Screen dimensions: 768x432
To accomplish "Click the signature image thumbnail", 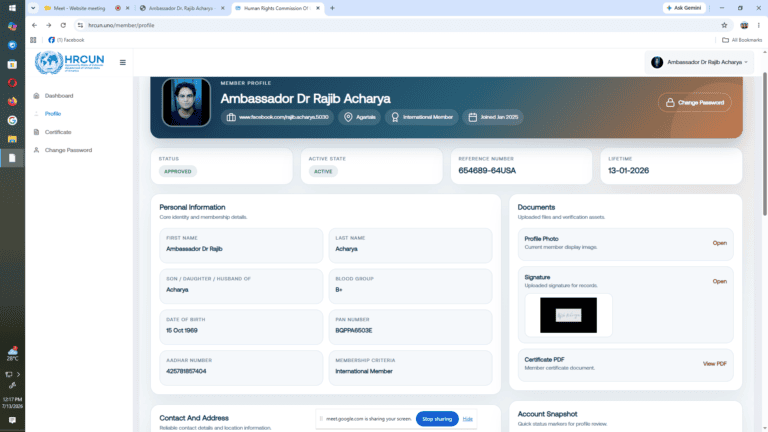I will [568, 315].
